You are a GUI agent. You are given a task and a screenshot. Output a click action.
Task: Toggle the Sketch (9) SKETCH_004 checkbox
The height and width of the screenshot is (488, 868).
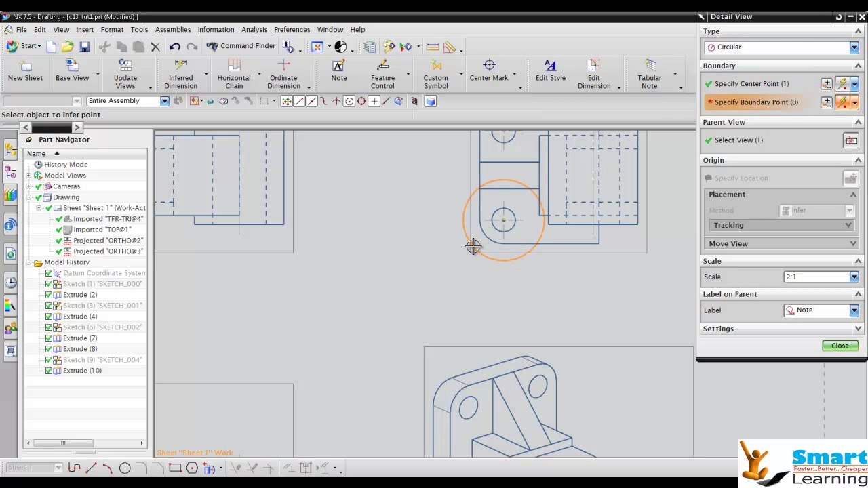tap(49, 360)
